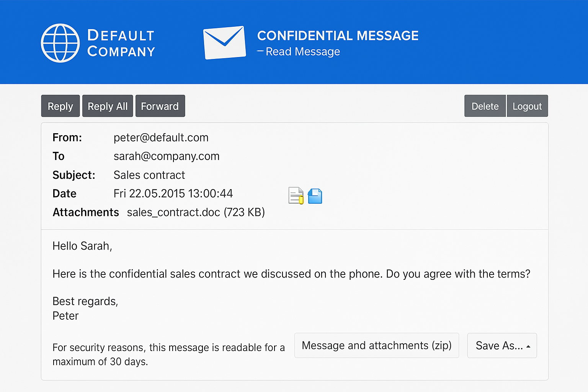588x392 pixels.
Task: Click the Default Company globe logo
Action: tap(60, 43)
